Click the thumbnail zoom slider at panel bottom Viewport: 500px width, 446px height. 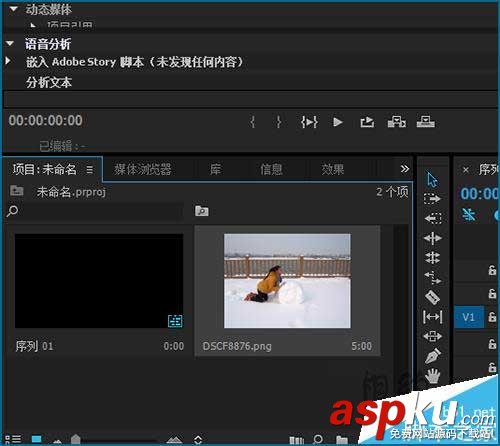[76, 440]
